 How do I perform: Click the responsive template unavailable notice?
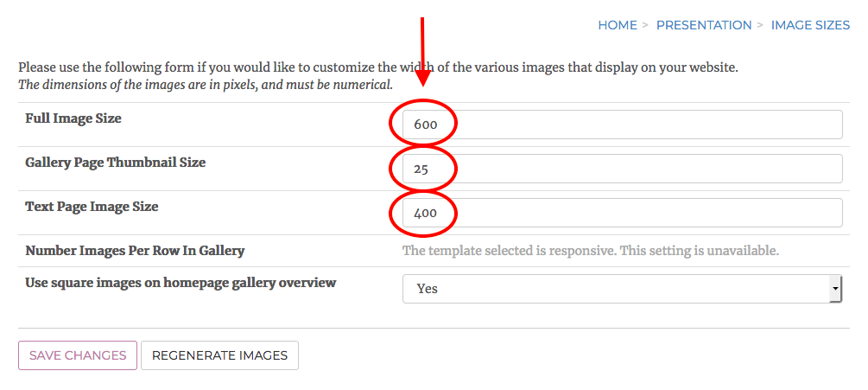[x=591, y=252]
